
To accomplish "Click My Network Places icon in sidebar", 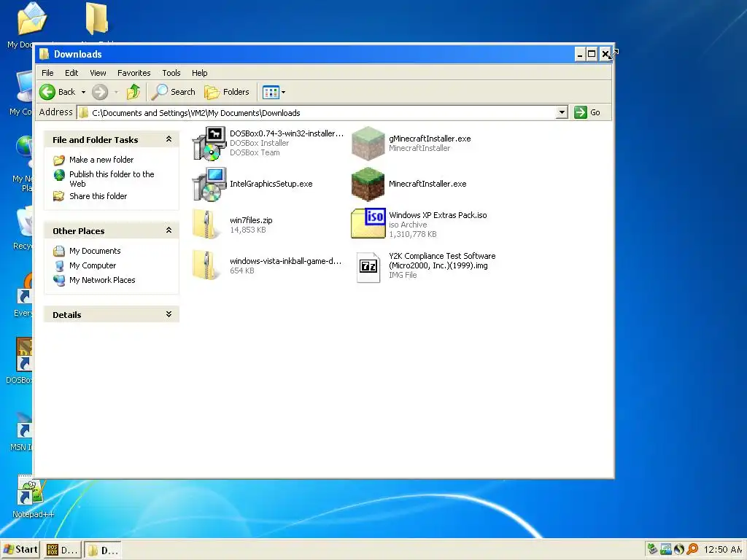I will pos(59,280).
